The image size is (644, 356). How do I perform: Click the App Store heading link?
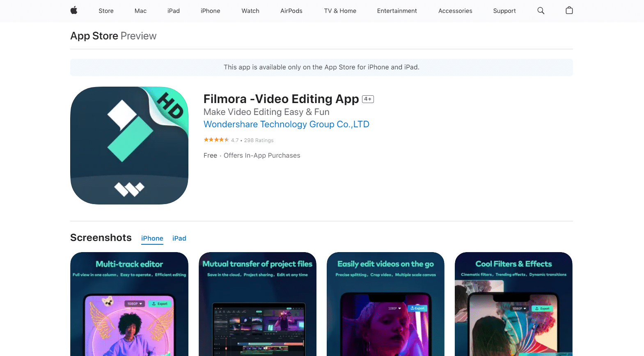[94, 36]
